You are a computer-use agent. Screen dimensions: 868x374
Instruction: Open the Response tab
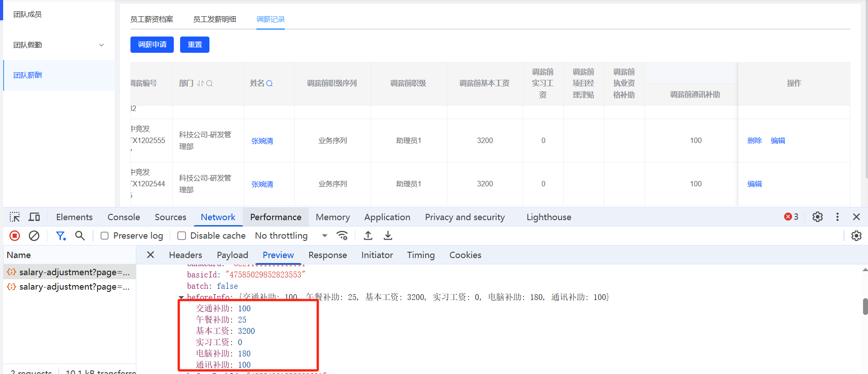(327, 255)
